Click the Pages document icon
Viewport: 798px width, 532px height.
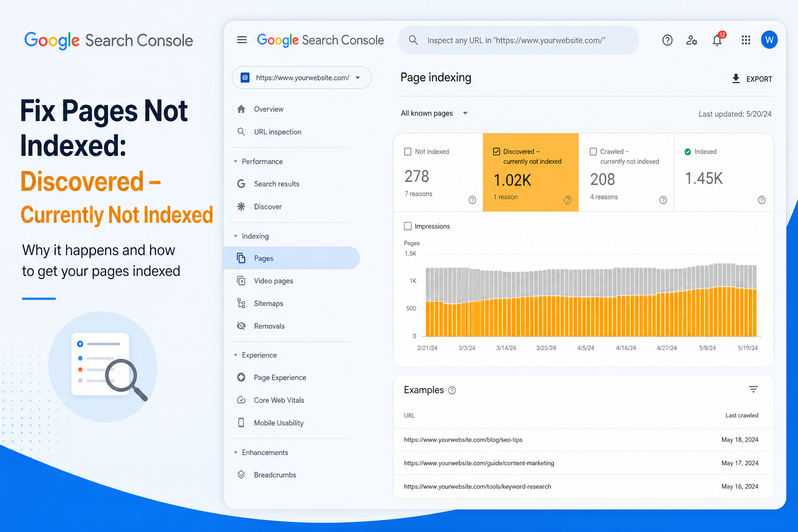pos(241,258)
